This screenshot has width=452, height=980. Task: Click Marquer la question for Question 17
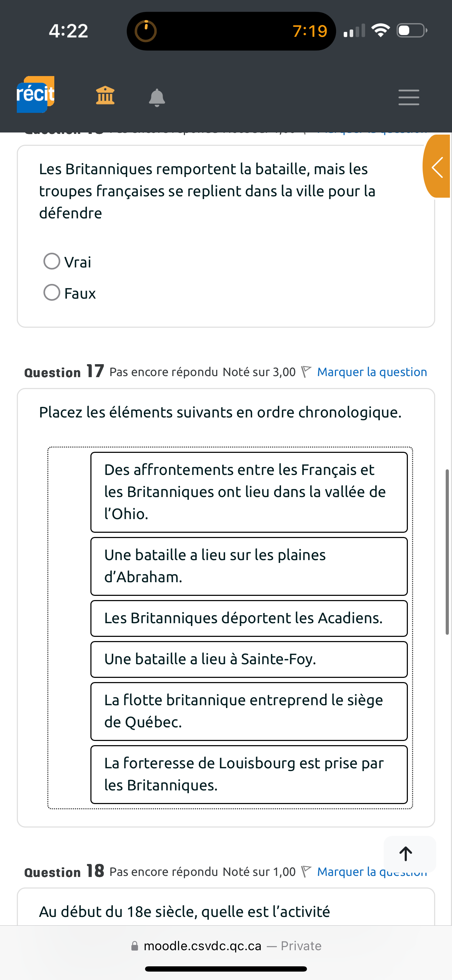(372, 372)
